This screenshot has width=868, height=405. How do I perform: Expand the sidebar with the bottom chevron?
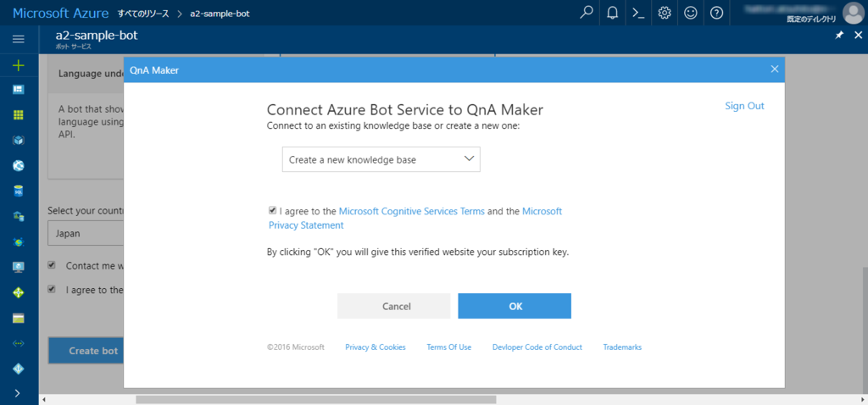point(19,393)
